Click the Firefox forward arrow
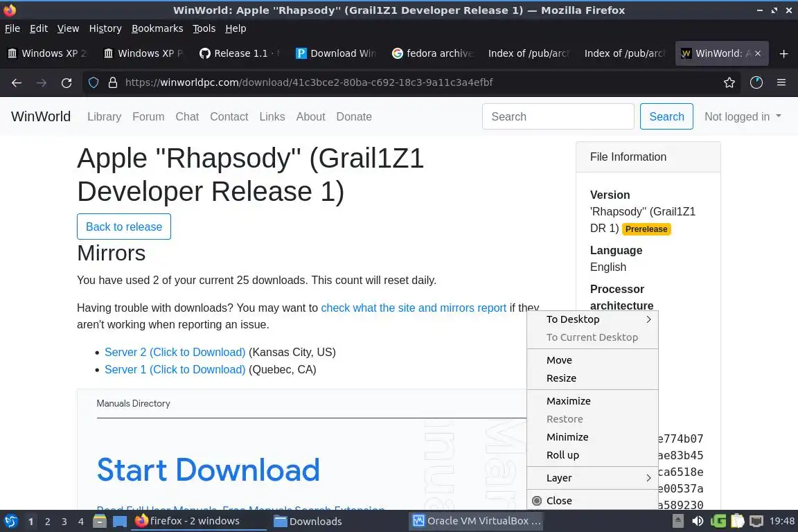This screenshot has height=532, width=798. click(42, 82)
